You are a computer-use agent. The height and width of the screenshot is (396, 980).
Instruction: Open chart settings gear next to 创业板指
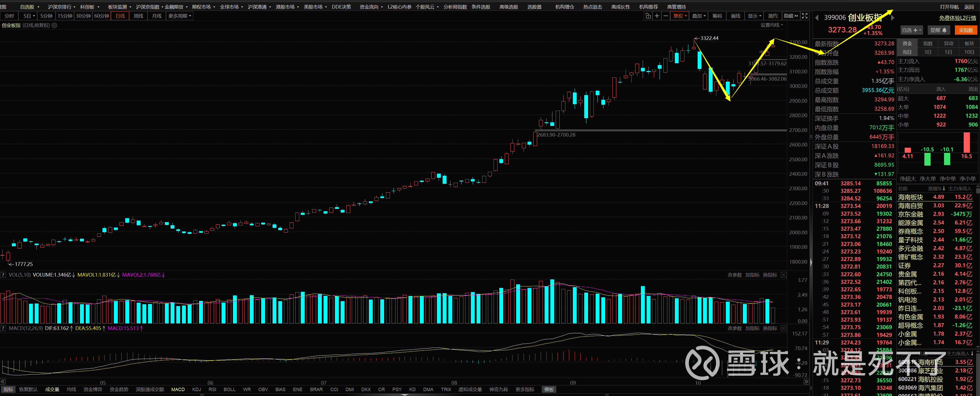[54, 25]
